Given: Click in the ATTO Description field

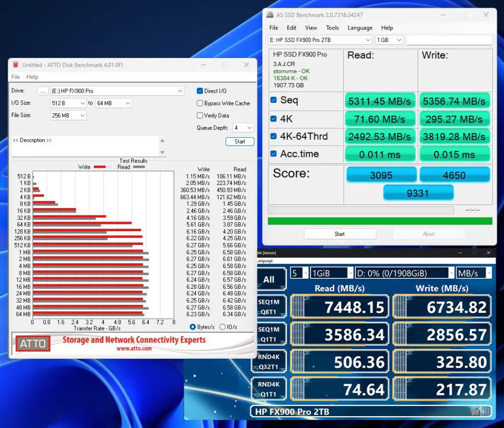Looking at the screenshot, I should [x=85, y=146].
